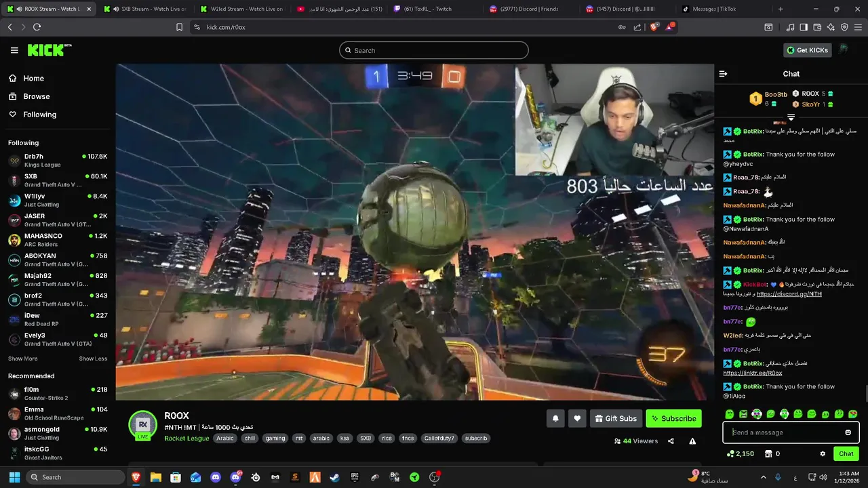Open the chat shop icon
Image resolution: width=868 pixels, height=488 pixels.
tap(768, 453)
